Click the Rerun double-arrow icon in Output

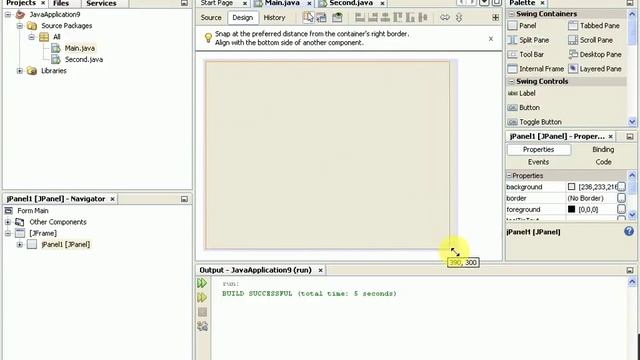(202, 283)
